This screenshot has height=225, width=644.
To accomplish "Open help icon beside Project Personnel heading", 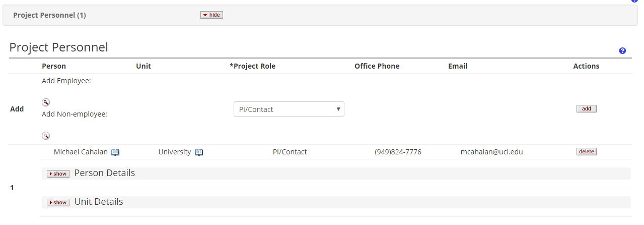I will click(x=622, y=51).
